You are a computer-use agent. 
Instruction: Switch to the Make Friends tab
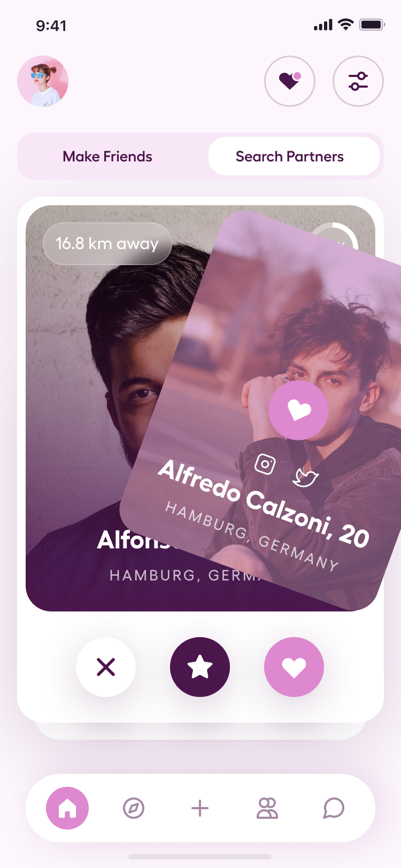107,157
